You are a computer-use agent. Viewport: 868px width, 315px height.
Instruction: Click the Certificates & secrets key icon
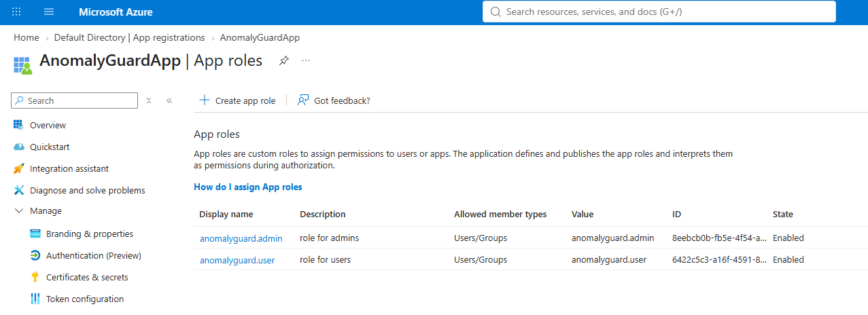point(35,277)
